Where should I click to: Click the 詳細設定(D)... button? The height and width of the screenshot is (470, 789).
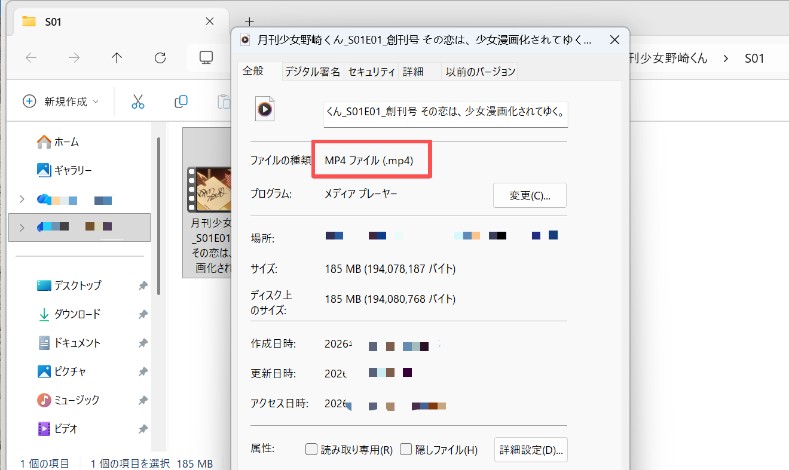(x=531, y=450)
